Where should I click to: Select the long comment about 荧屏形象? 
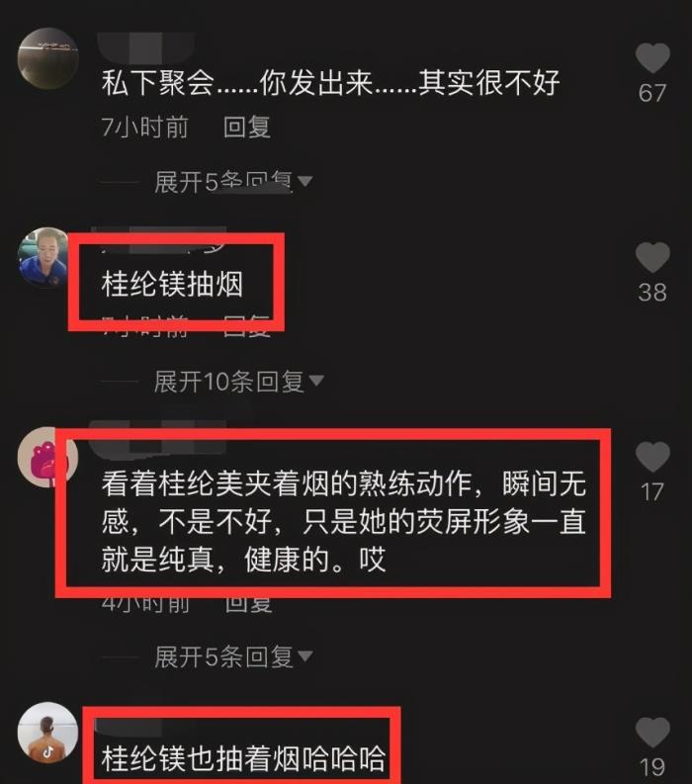point(343,521)
